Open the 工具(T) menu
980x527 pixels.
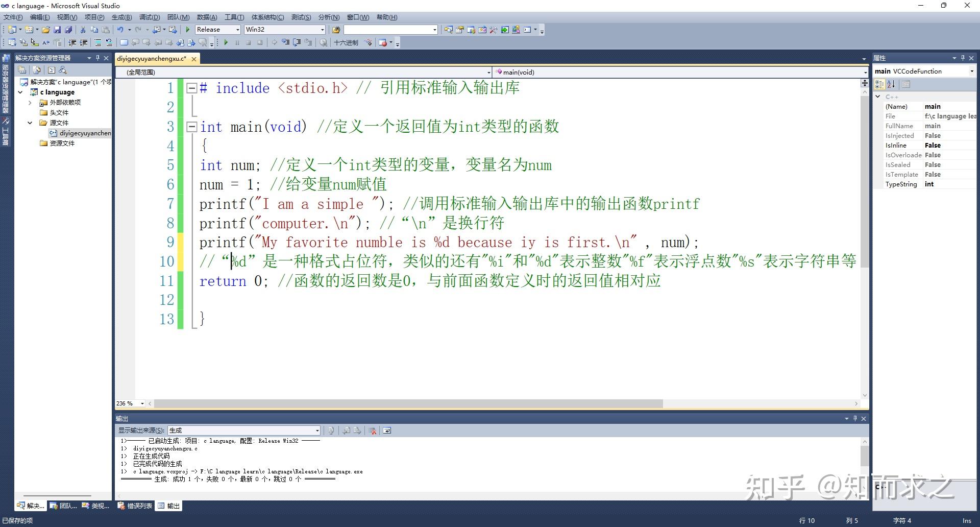tap(234, 17)
